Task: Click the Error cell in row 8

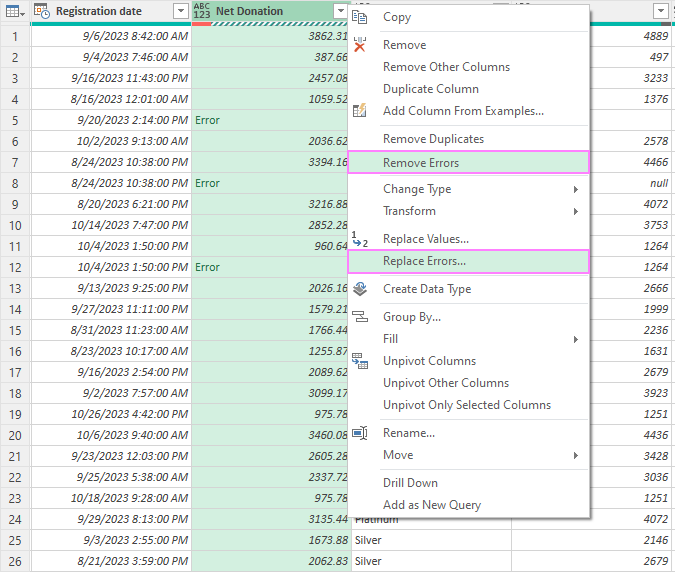Action: [x=270, y=183]
